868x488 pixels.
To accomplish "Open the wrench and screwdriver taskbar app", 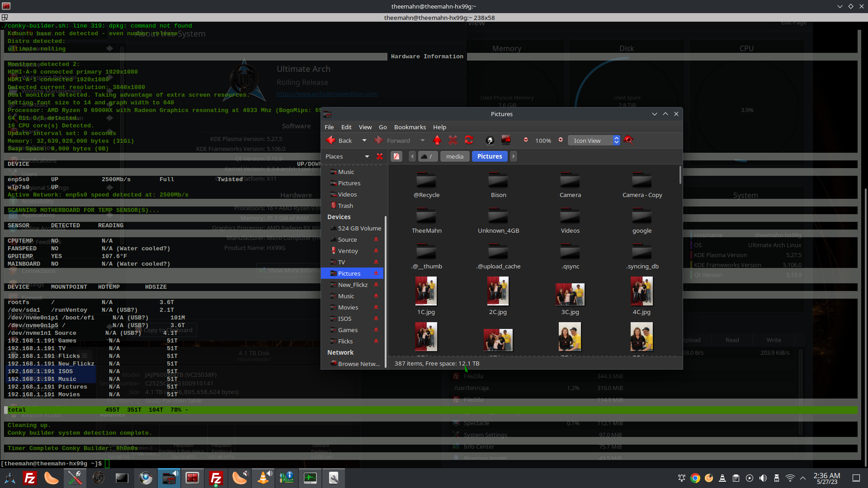I will click(75, 478).
